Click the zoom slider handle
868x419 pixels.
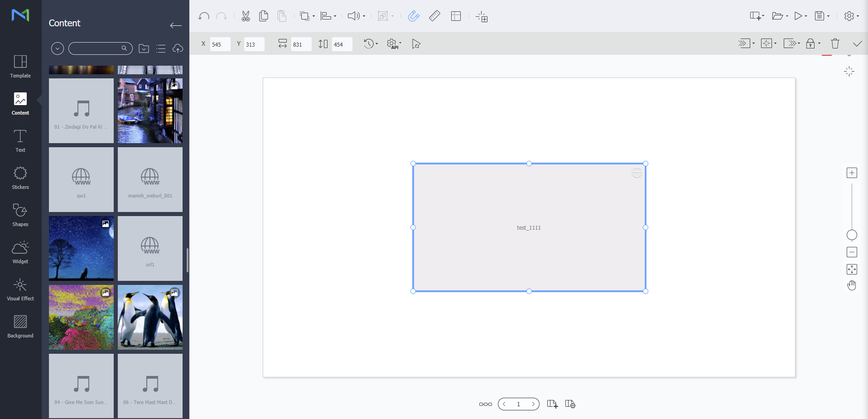(852, 235)
